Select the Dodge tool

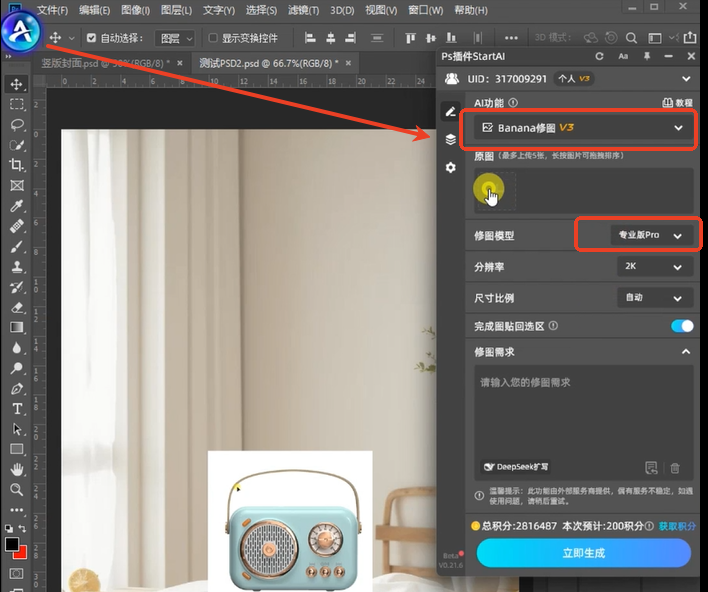(17, 368)
